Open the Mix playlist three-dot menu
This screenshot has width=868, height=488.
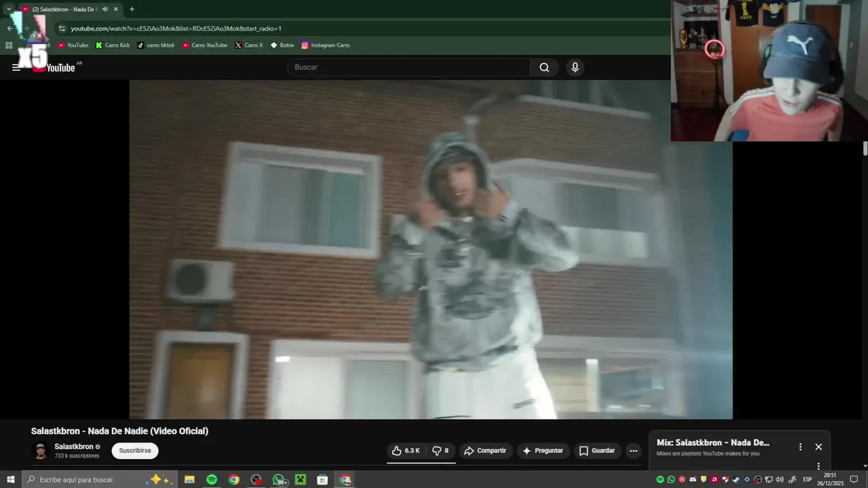pos(800,447)
